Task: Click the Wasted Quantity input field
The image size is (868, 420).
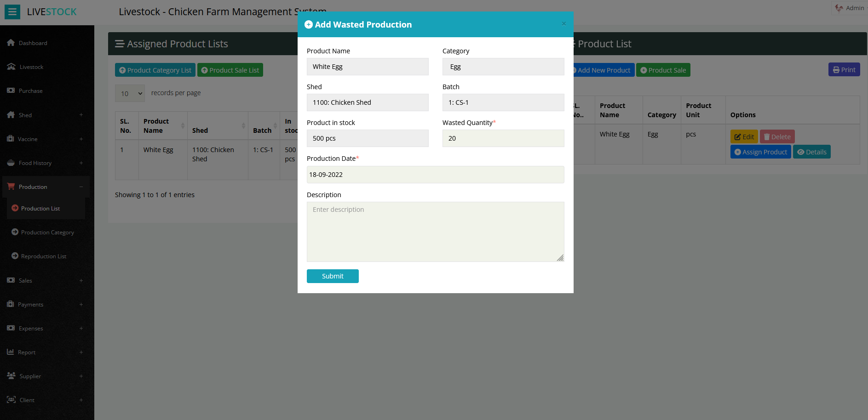Action: 503,138
